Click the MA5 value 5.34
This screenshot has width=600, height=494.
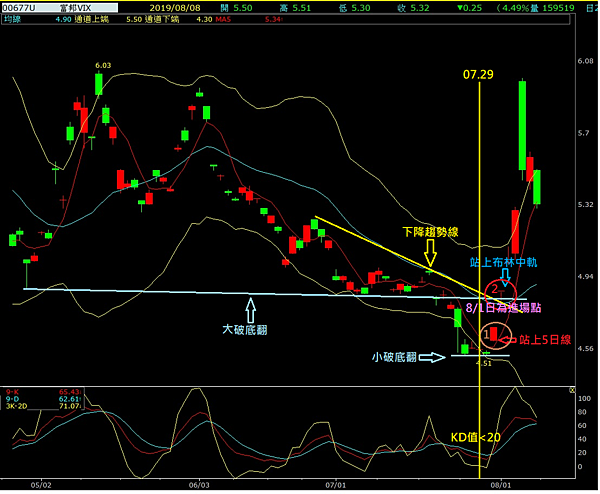pos(274,19)
